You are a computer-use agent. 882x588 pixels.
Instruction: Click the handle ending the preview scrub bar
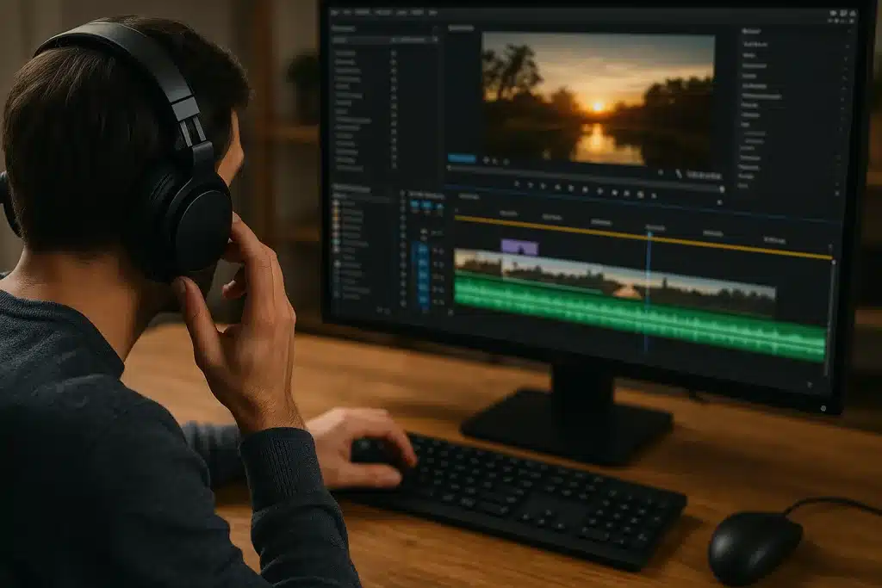pos(722,189)
